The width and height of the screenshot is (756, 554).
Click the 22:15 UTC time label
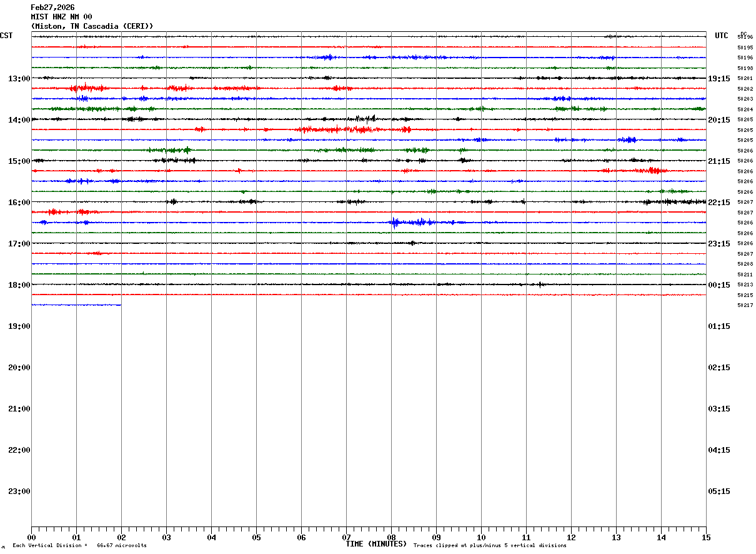[719, 203]
